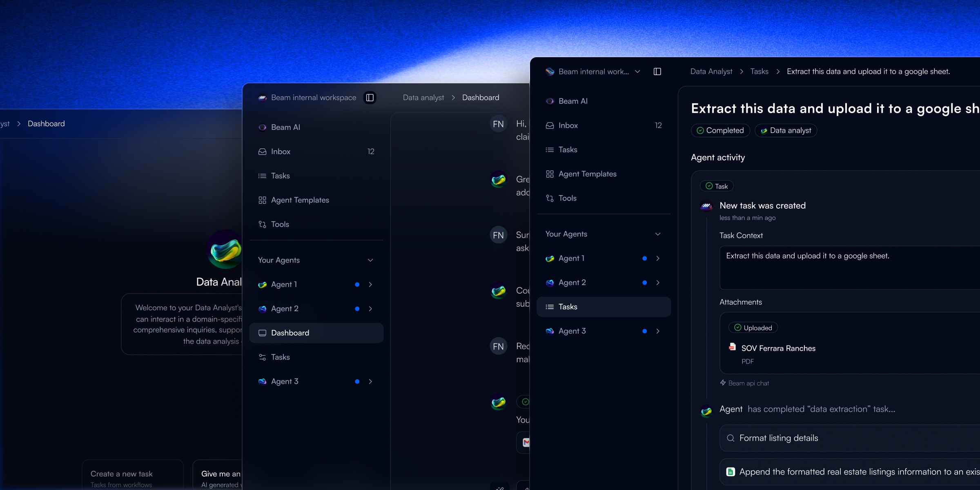Click the Dashboard monitor icon in middle sidebar
The width and height of the screenshot is (980, 490).
(x=263, y=333)
